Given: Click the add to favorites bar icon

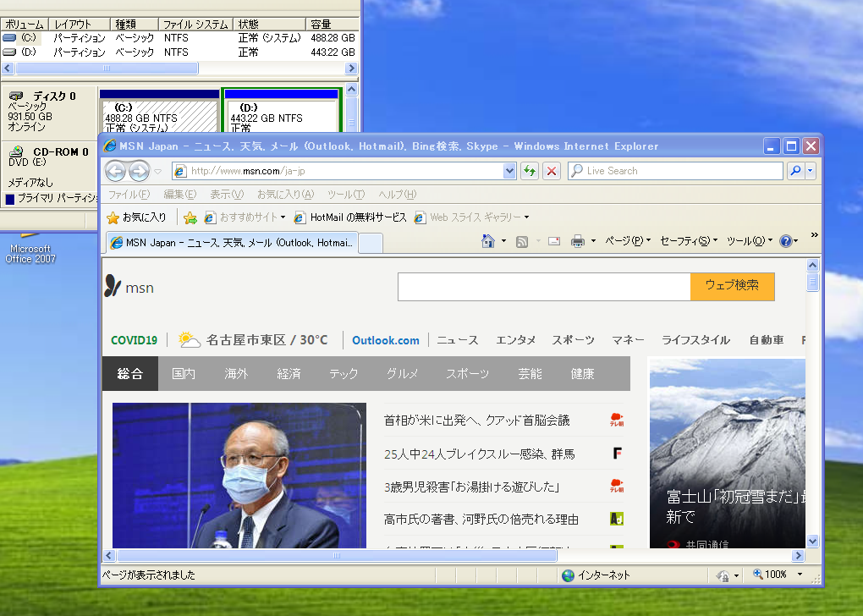Looking at the screenshot, I should [190, 218].
